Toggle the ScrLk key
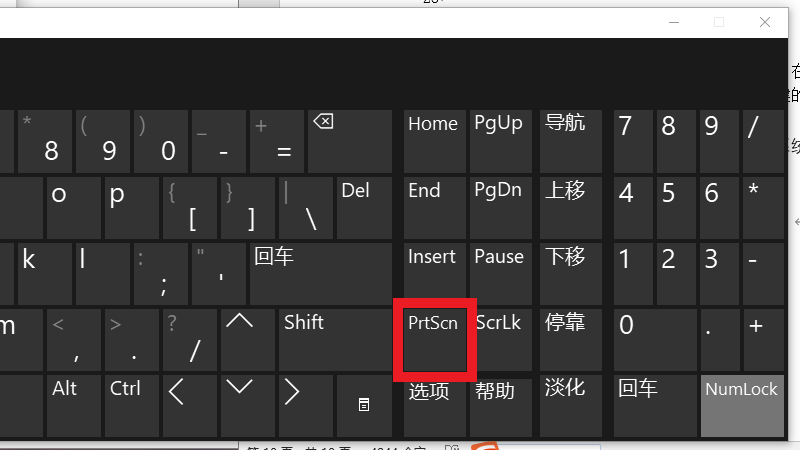The width and height of the screenshot is (800, 450). point(501,340)
